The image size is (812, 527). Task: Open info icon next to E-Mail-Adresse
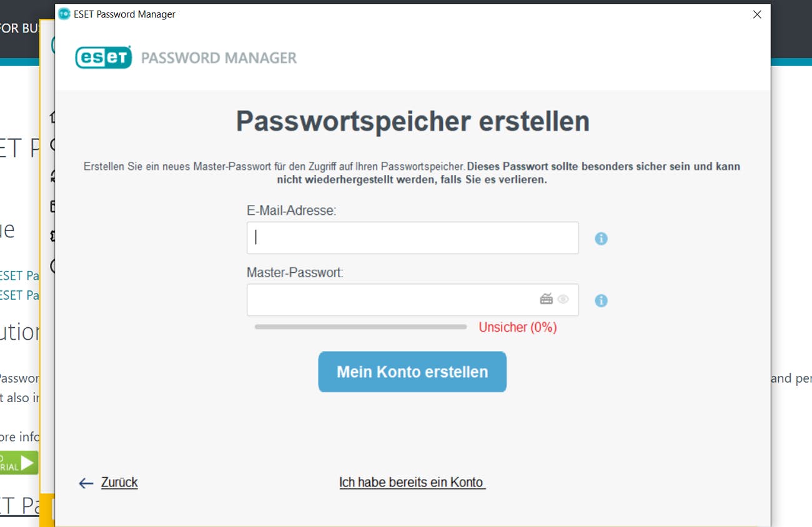pos(601,239)
